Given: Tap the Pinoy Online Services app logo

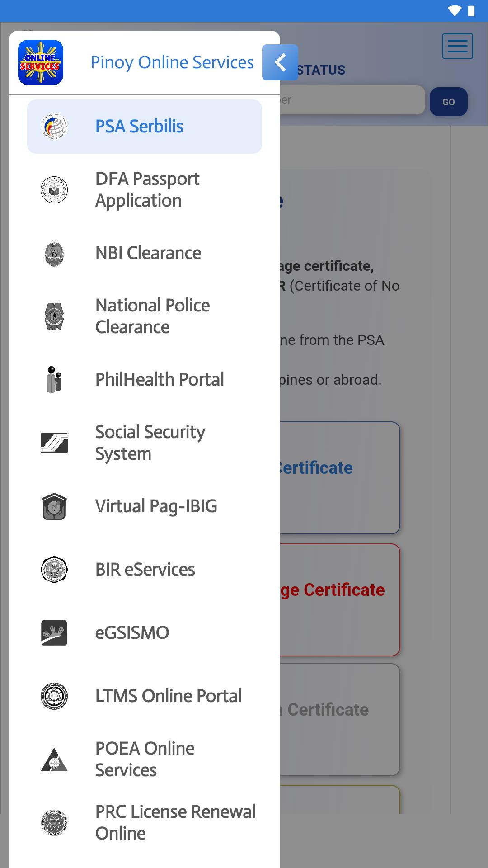Looking at the screenshot, I should pos(41,62).
